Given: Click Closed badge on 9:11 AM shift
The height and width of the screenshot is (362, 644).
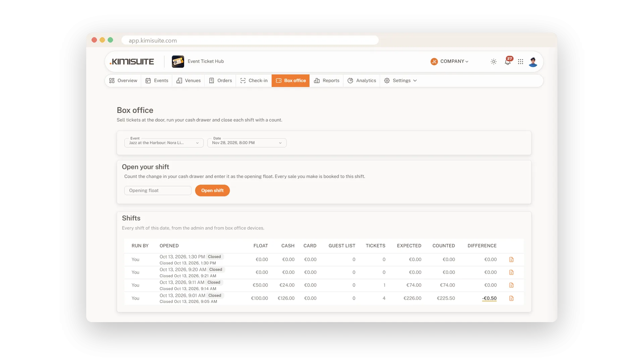Looking at the screenshot, I should [x=214, y=282].
